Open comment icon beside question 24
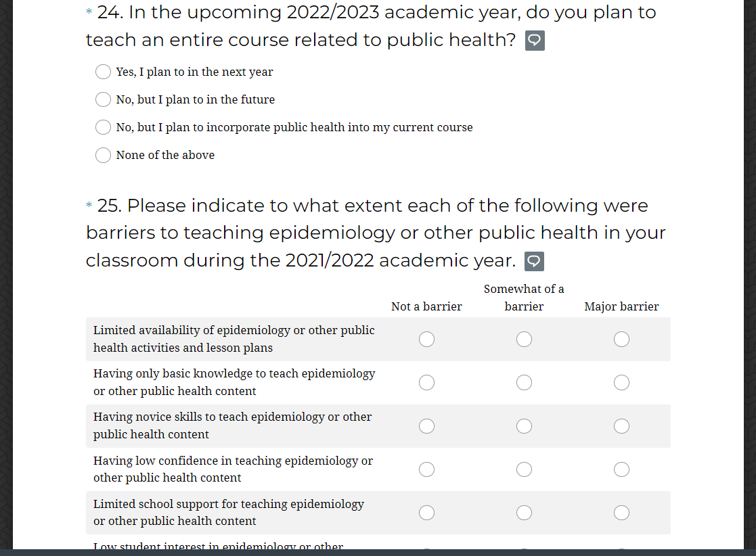 (535, 41)
